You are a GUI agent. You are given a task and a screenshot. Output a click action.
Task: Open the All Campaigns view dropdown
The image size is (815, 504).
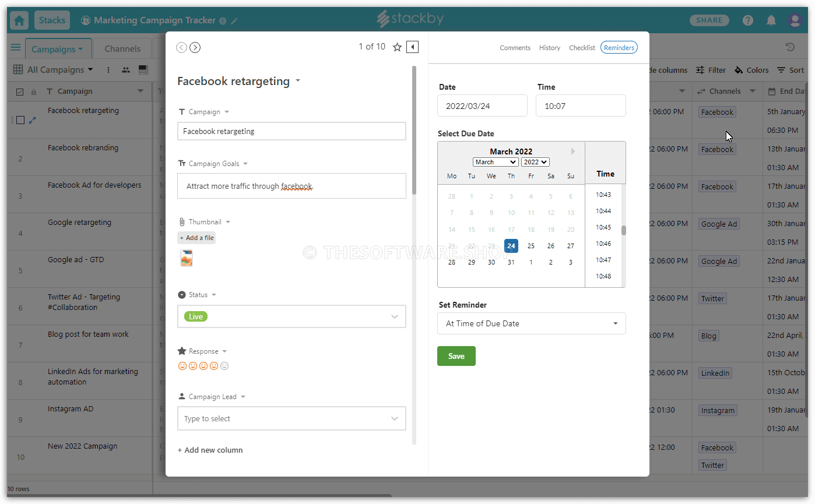[53, 70]
